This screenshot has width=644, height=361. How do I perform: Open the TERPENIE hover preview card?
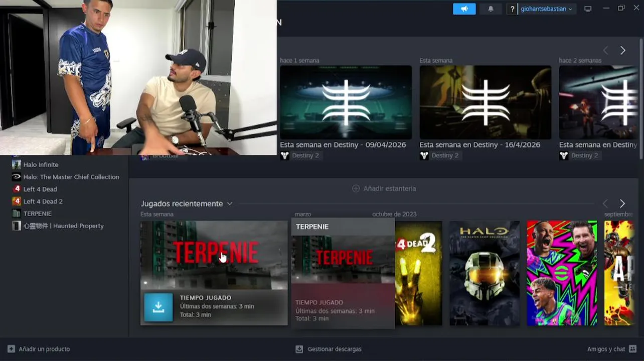point(343,273)
